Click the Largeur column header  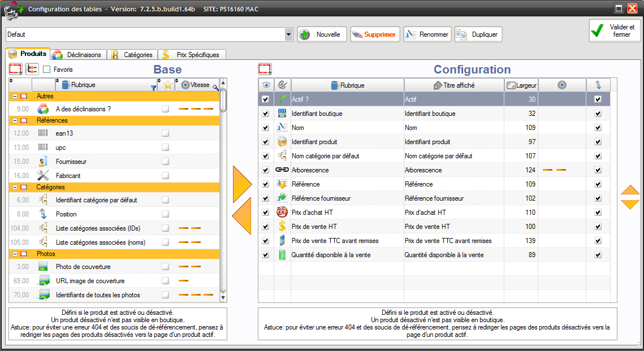521,85
